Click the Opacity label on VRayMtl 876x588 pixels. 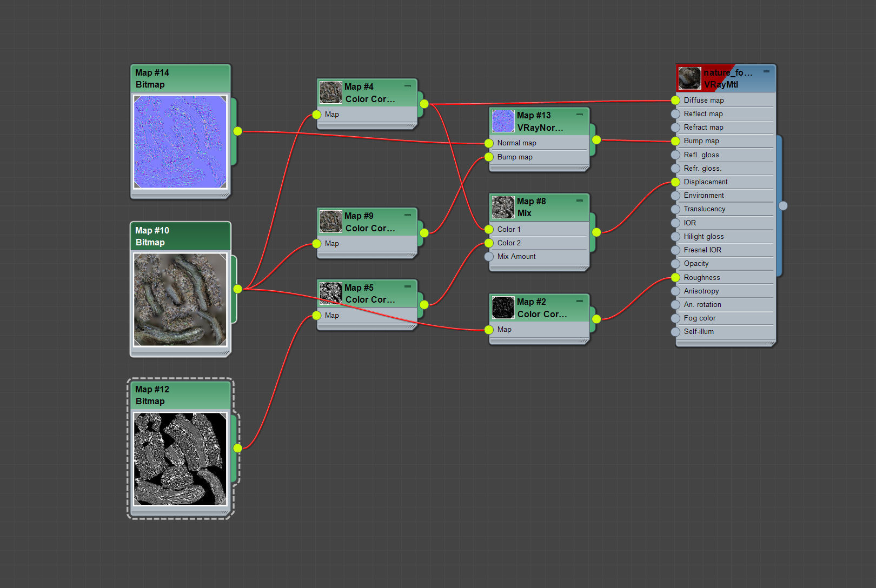click(696, 264)
